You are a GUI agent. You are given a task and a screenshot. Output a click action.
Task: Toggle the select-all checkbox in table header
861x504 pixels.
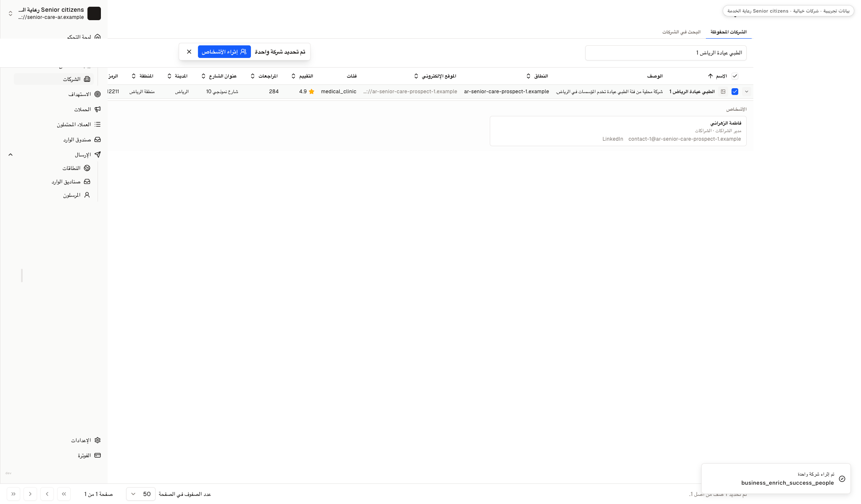[735, 76]
